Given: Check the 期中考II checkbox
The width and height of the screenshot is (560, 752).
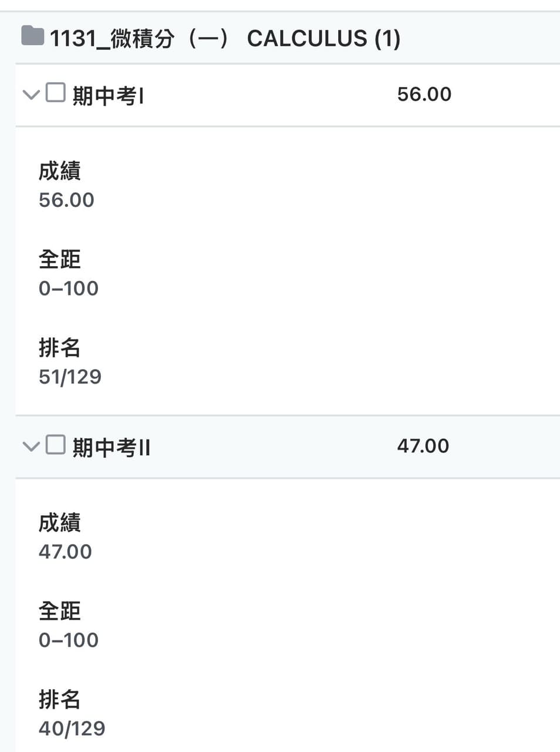Looking at the screenshot, I should (x=55, y=445).
